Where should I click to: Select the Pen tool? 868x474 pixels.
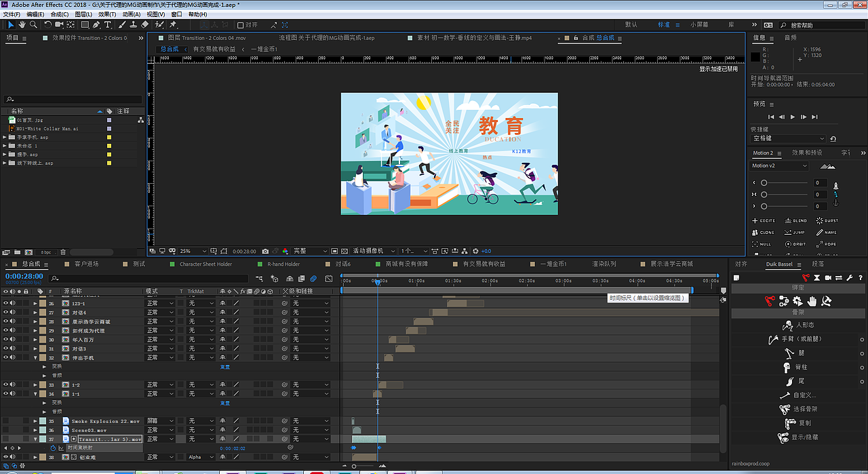96,24
